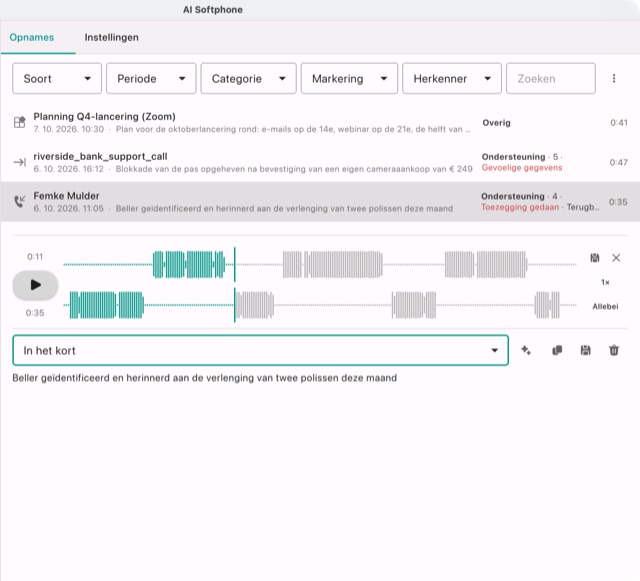The image size is (640, 581).
Task: Save the audio via the player save icon
Action: [595, 258]
